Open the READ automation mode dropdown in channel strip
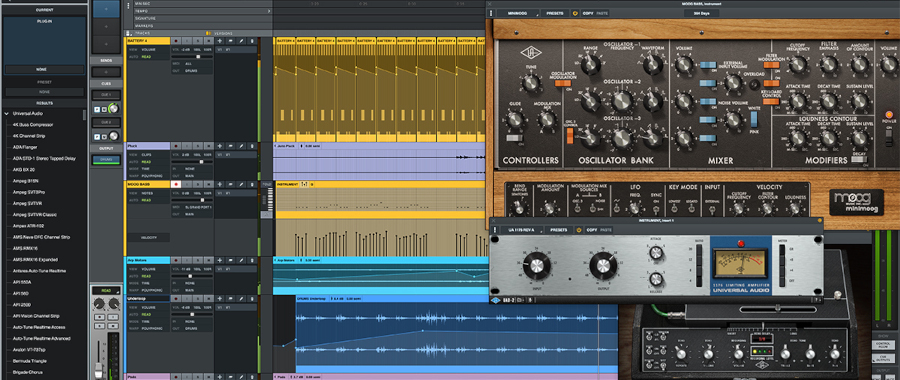The width and height of the screenshot is (900, 380). [x=106, y=290]
